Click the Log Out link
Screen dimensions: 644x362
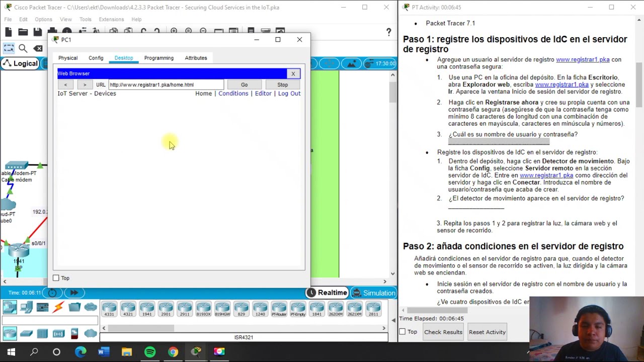(x=289, y=94)
